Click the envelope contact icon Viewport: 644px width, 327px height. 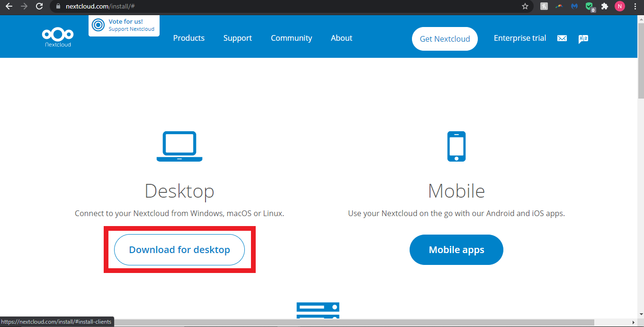(x=562, y=38)
